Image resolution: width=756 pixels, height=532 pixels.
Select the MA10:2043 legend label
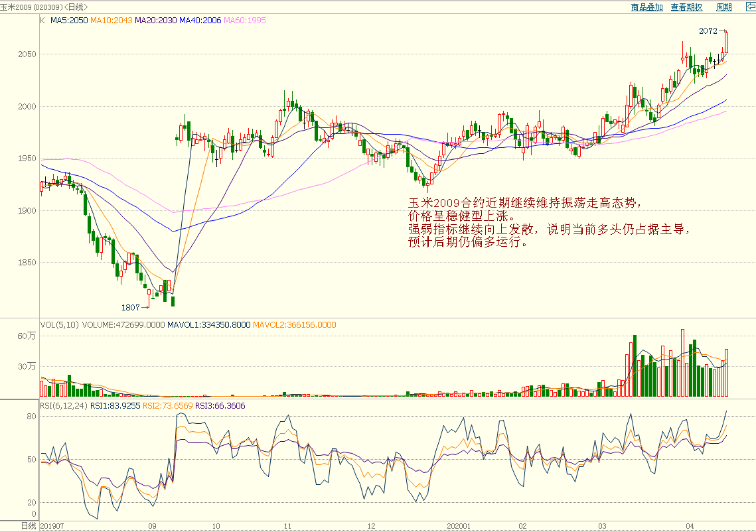click(112, 21)
